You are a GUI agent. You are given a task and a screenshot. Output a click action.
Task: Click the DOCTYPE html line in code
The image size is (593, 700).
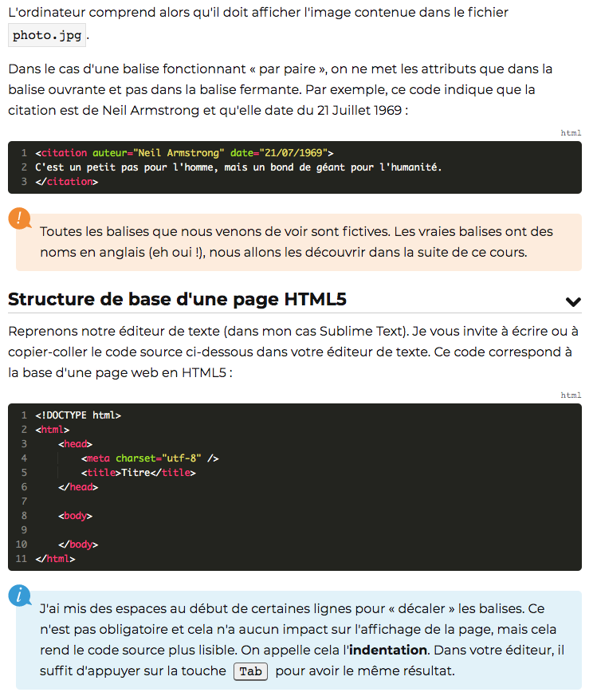point(78,415)
